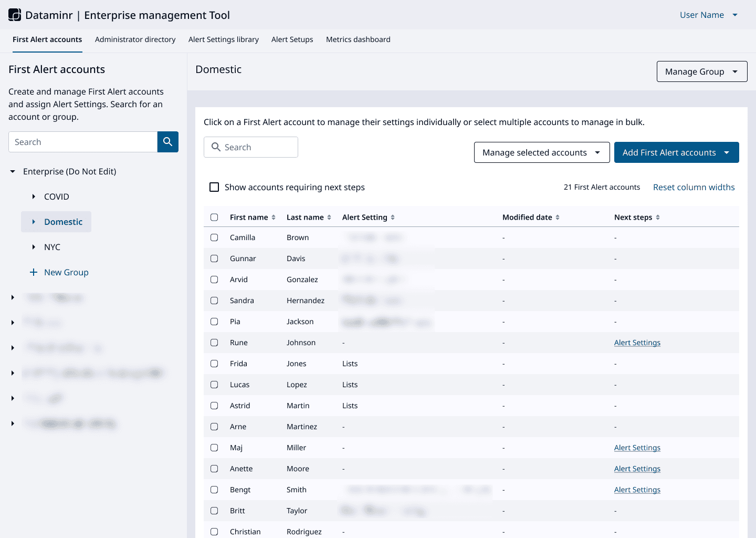Click Lists setting in Frida Jones row
This screenshot has width=756, height=538.
pyautogui.click(x=350, y=364)
